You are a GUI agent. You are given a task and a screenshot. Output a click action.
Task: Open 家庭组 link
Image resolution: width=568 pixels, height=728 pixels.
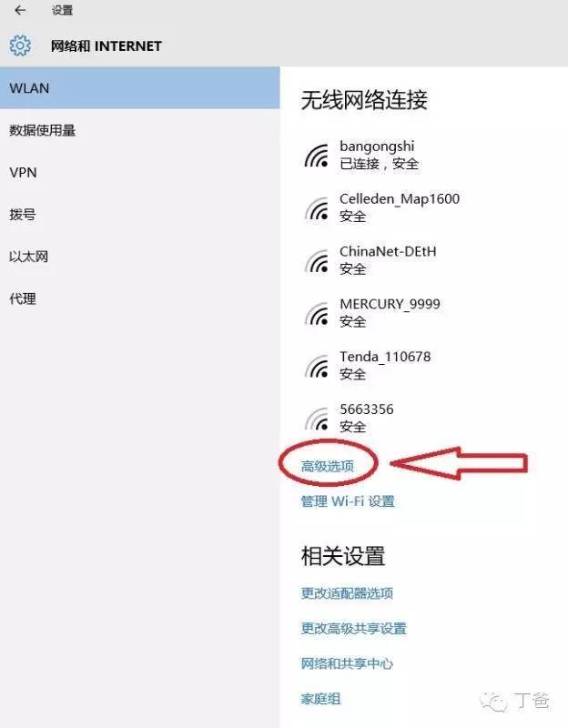coord(321,698)
